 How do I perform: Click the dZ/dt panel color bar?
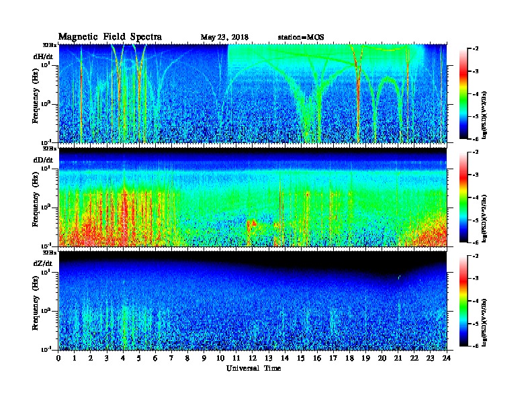(x=463, y=301)
